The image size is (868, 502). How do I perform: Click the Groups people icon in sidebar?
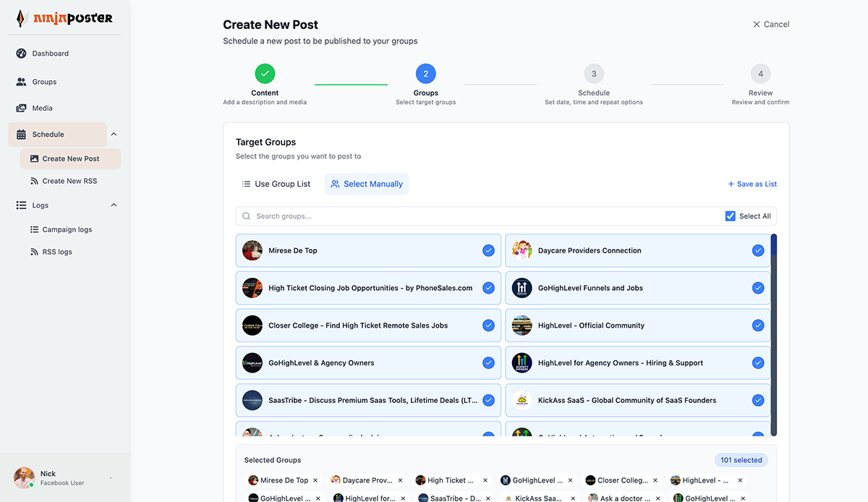[21, 82]
